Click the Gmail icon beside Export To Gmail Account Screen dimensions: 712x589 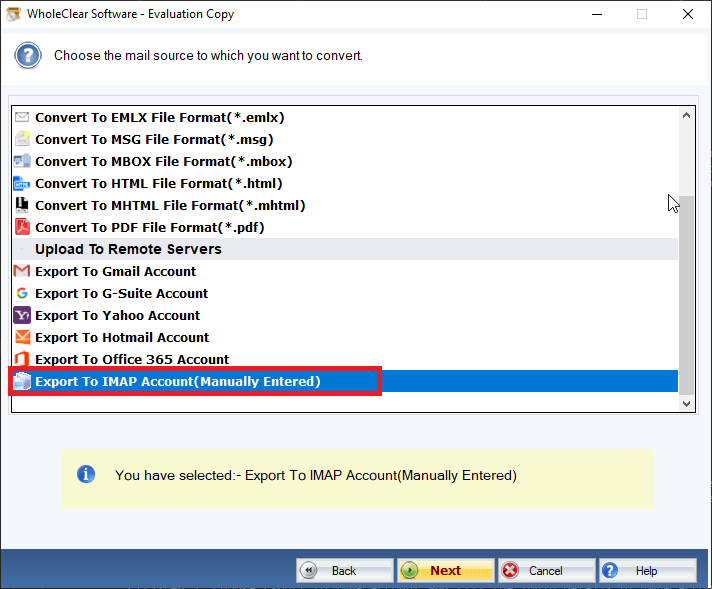coord(22,272)
